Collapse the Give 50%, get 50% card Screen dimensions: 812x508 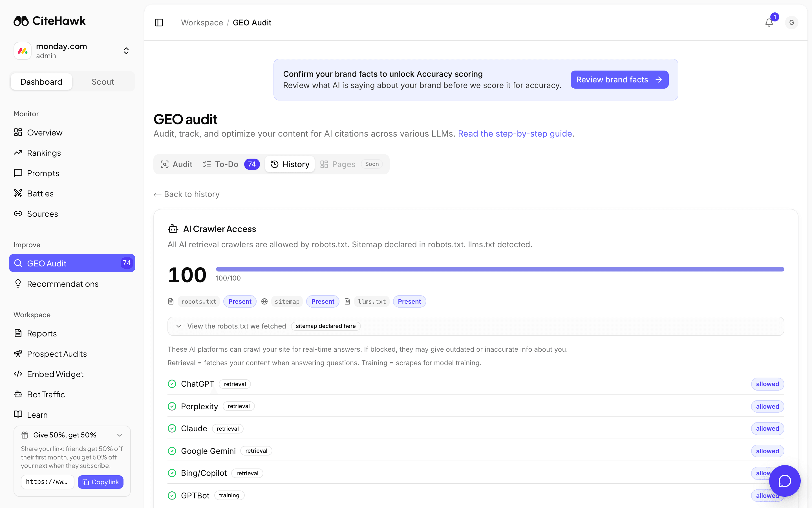(120, 435)
